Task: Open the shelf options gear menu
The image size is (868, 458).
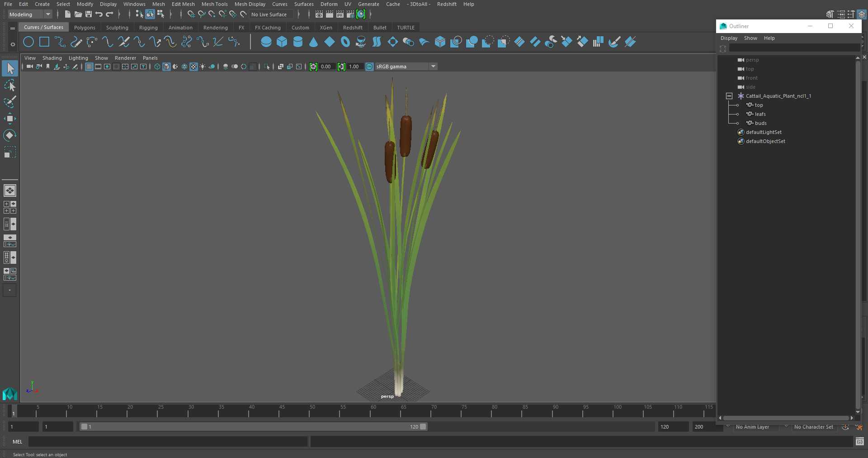Action: coord(13,44)
